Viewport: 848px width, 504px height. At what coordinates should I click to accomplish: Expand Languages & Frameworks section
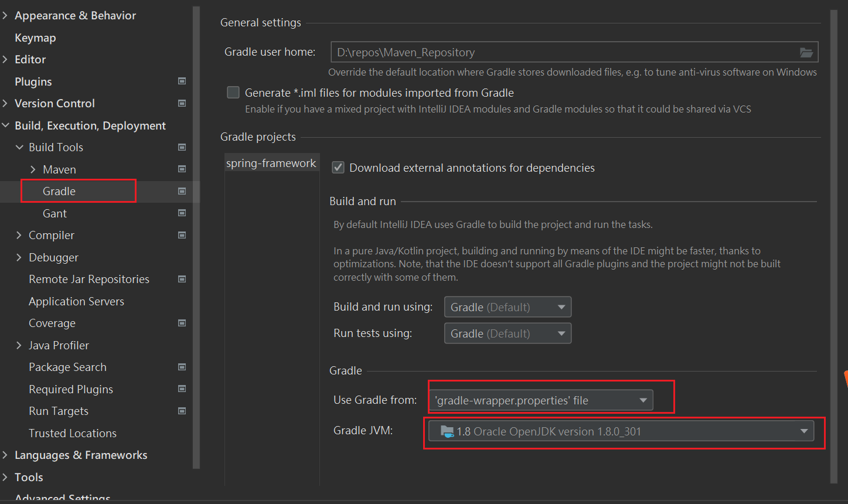5,455
